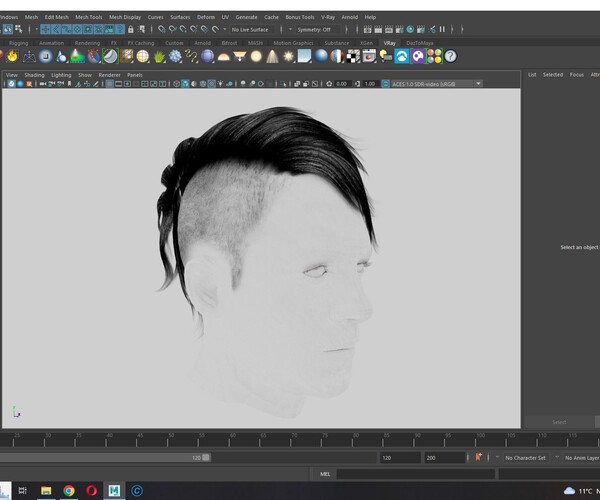Open File Explorer from the taskbar
The width and height of the screenshot is (600, 500).
click(x=46, y=490)
